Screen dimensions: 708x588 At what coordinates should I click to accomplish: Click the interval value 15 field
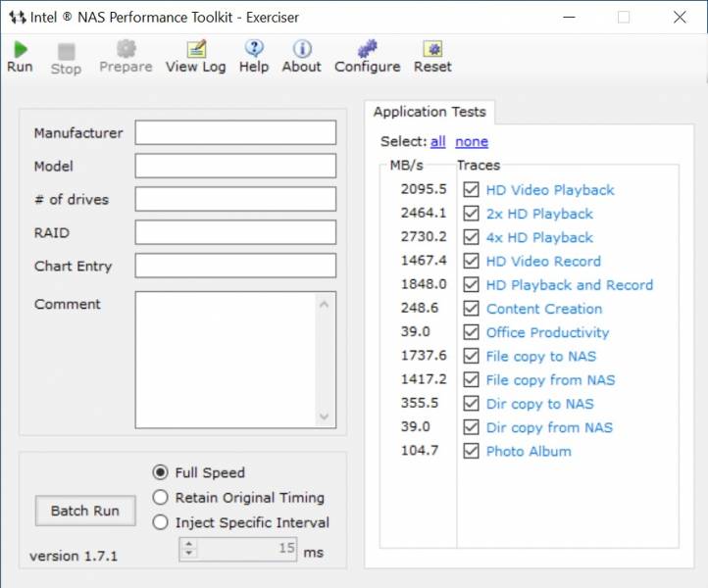(247, 549)
